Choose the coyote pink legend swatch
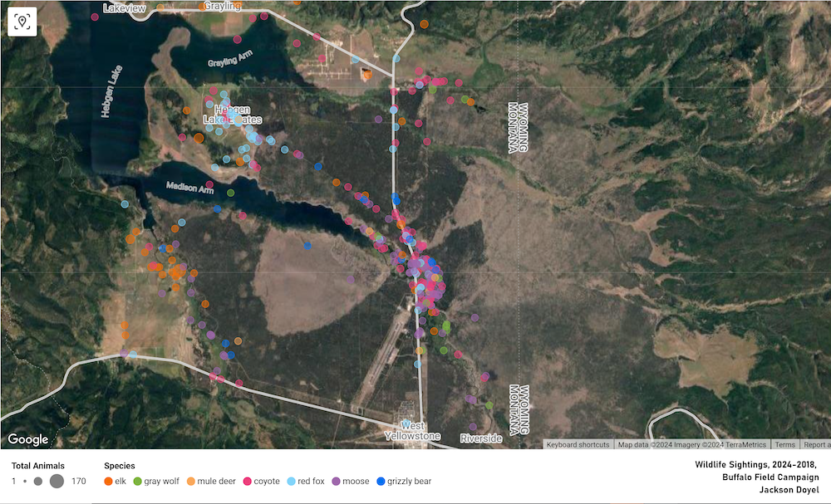This screenshot has height=504, width=831. pos(247,481)
